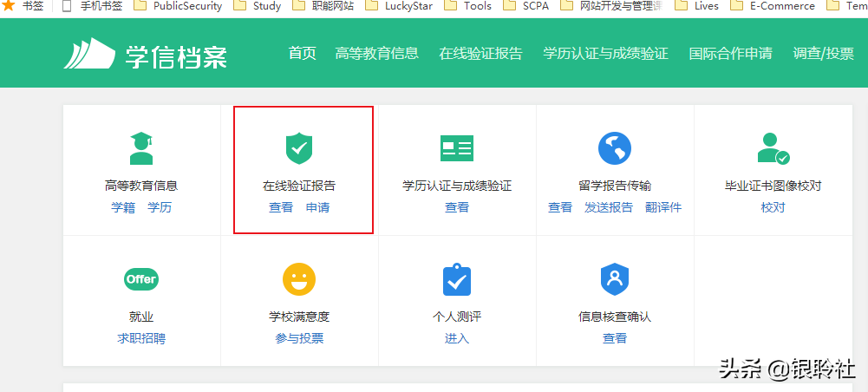The height and width of the screenshot is (392, 868).
Task: Click the 个人测评 card title
Action: (x=457, y=317)
